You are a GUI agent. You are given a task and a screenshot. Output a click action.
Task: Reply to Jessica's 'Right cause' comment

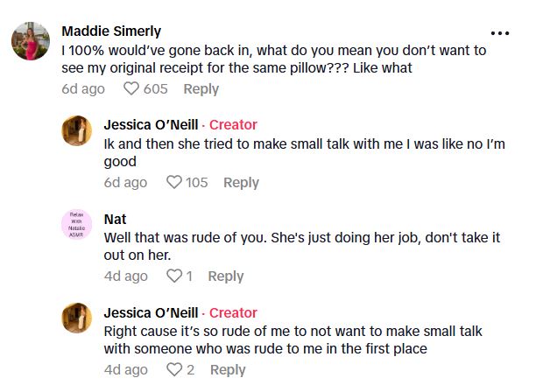tap(228, 369)
